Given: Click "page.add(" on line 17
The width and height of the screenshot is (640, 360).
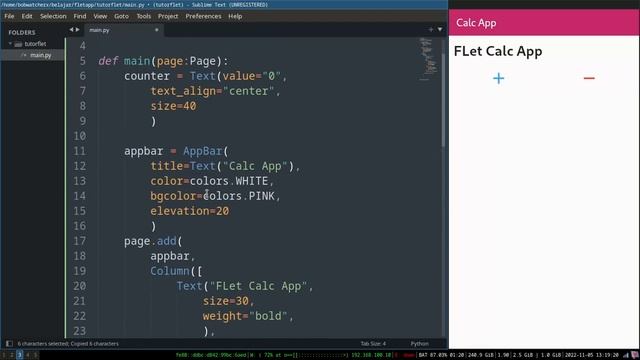Looking at the screenshot, I should pyautogui.click(x=153, y=241).
